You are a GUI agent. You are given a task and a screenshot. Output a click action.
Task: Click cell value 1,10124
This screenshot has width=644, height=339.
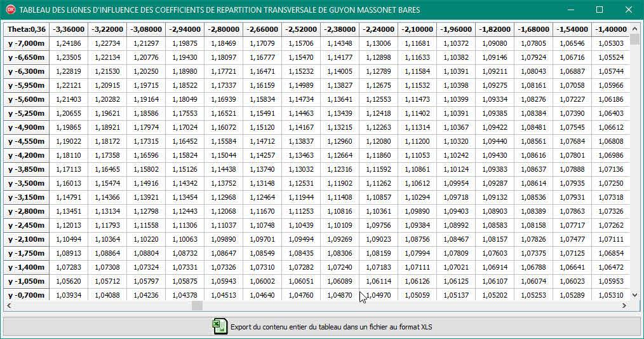(x=456, y=169)
